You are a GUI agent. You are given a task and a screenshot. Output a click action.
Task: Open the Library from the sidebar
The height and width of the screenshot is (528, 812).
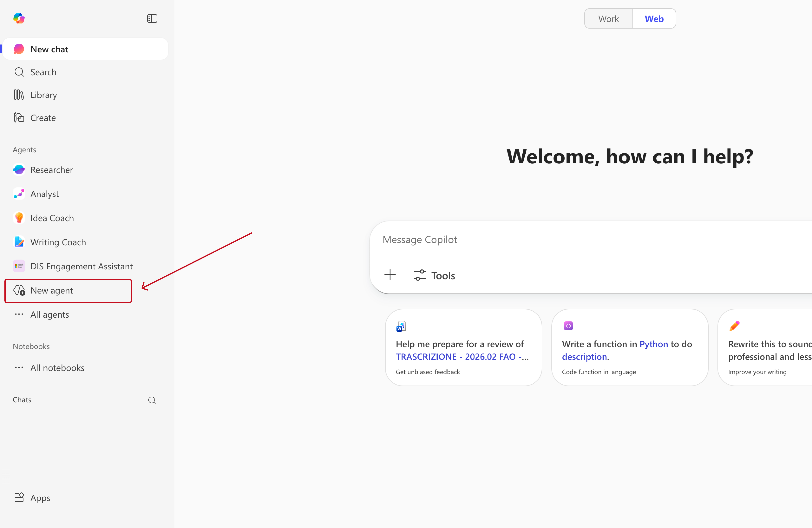point(43,95)
